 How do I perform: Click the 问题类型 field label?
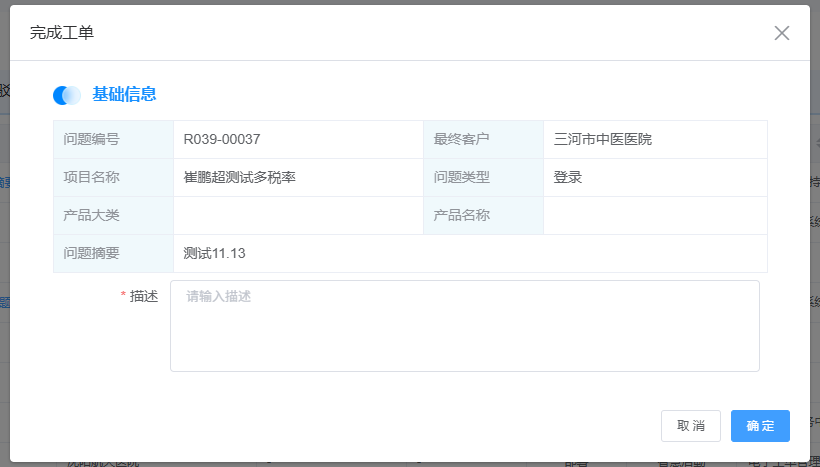(461, 178)
